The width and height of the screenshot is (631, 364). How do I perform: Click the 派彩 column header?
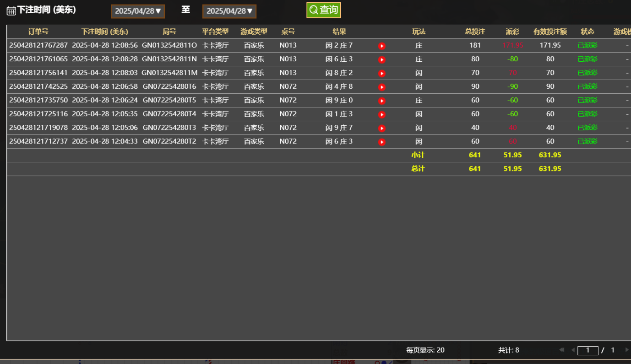point(512,32)
